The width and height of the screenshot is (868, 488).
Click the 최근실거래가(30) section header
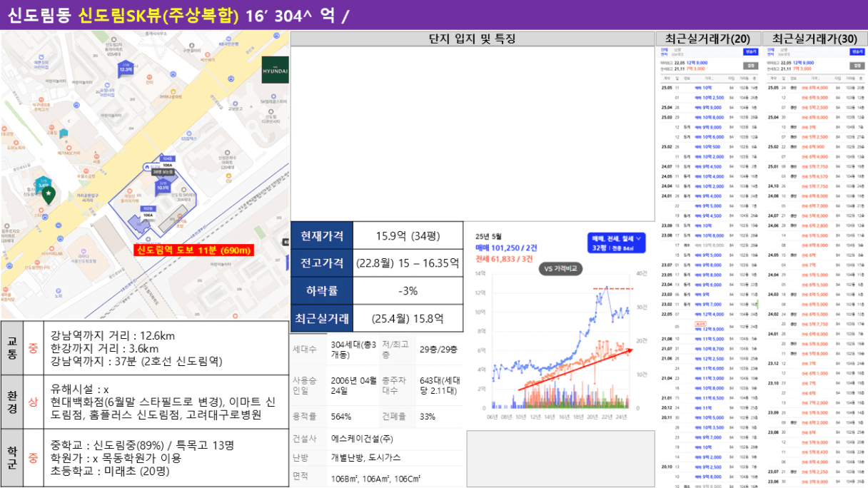(x=815, y=39)
